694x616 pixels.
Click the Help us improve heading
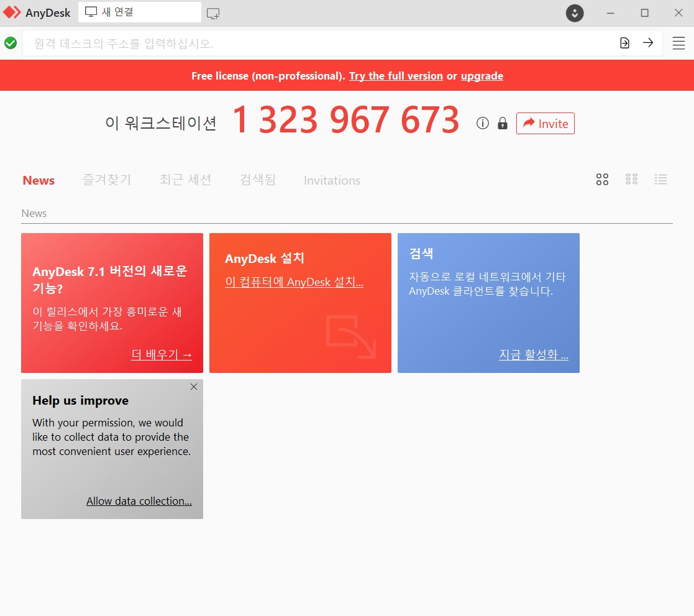point(81,400)
